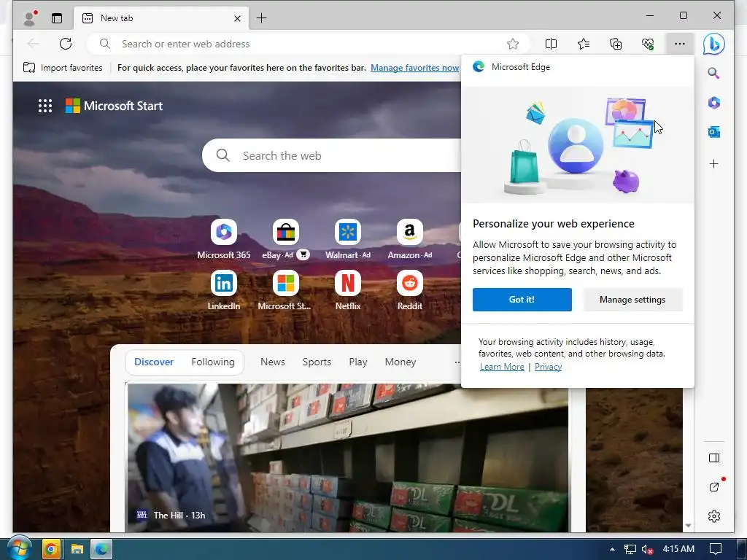Open LinkedIn quick link tile
This screenshot has height=560, width=747.
point(224,290)
